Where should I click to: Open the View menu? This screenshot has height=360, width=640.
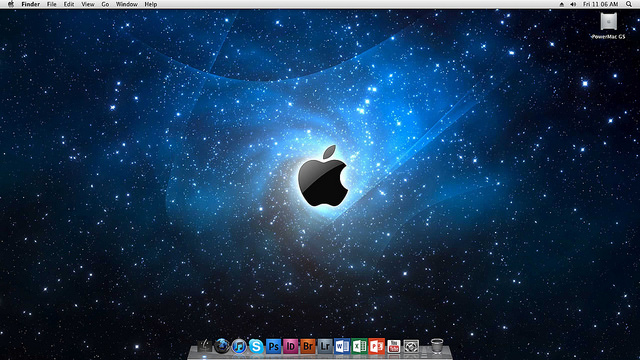(88, 4)
